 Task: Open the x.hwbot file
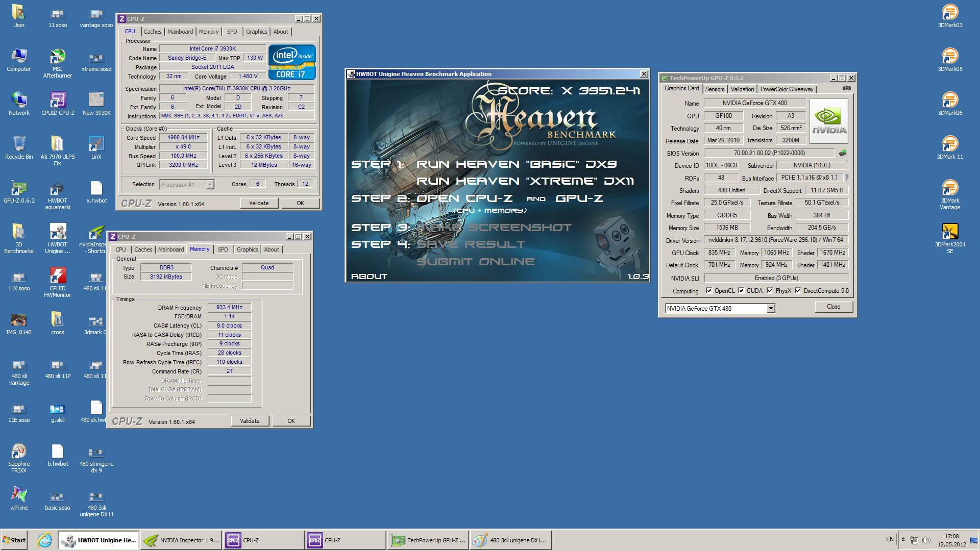click(96, 191)
